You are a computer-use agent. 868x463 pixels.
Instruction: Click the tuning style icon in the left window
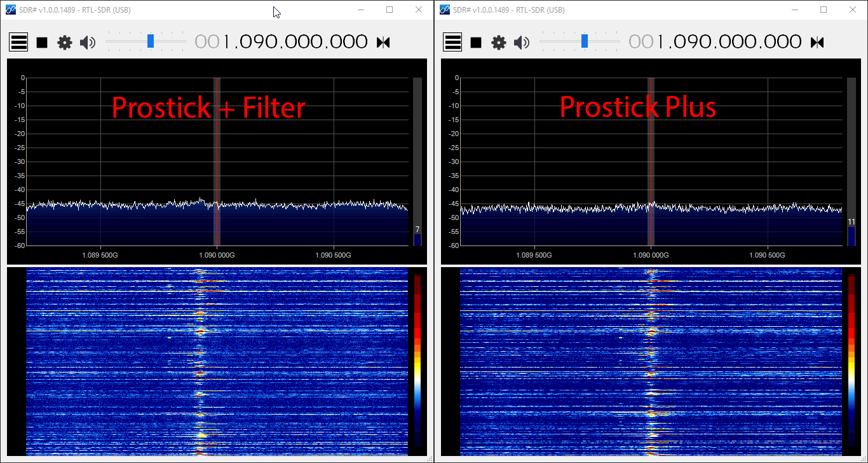(383, 43)
